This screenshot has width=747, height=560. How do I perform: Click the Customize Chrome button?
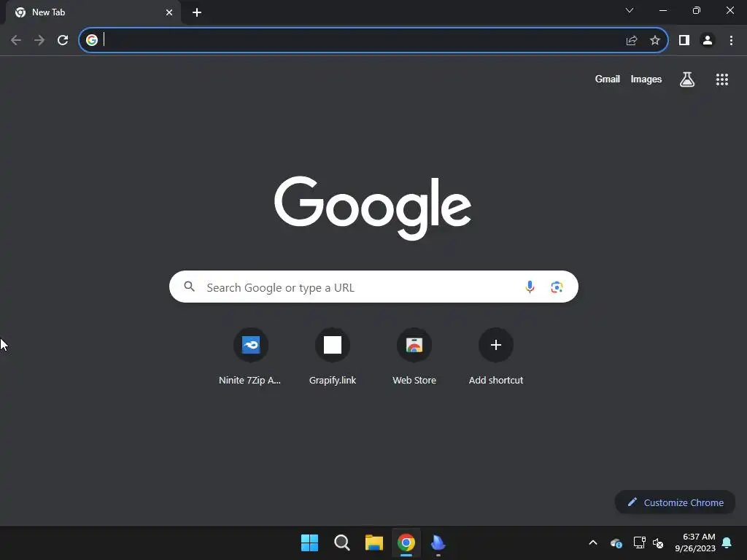click(x=675, y=502)
